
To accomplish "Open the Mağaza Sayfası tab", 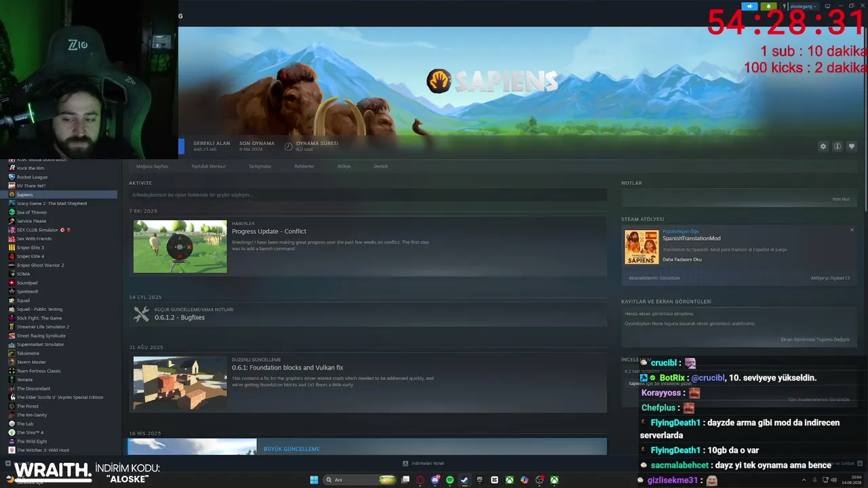I will click(152, 166).
